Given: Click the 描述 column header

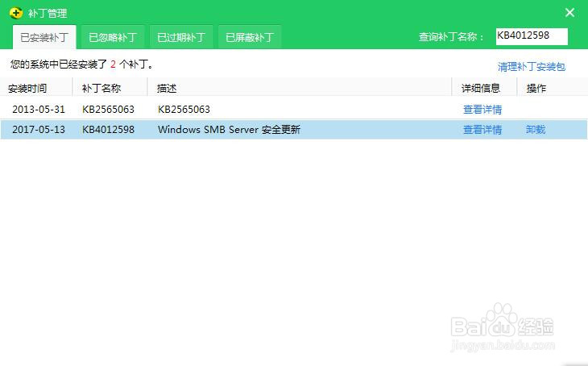Looking at the screenshot, I should point(167,88).
